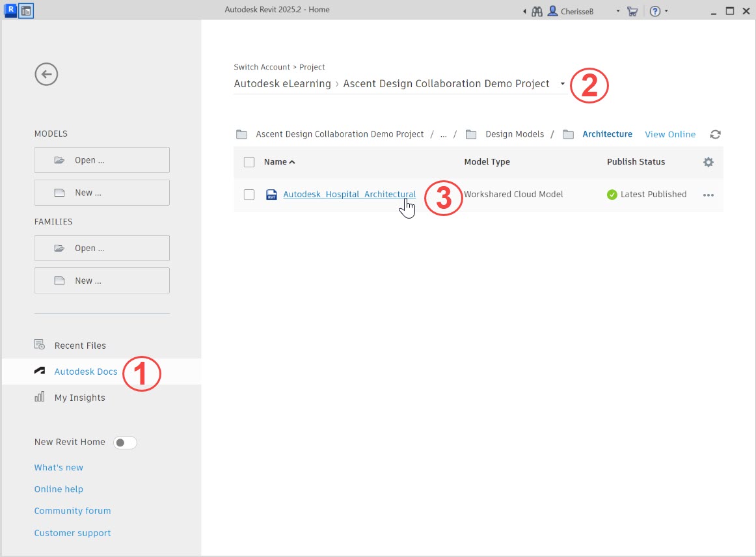Viewport: 756px width, 557px height.
Task: Open the What's new link
Action: click(59, 467)
